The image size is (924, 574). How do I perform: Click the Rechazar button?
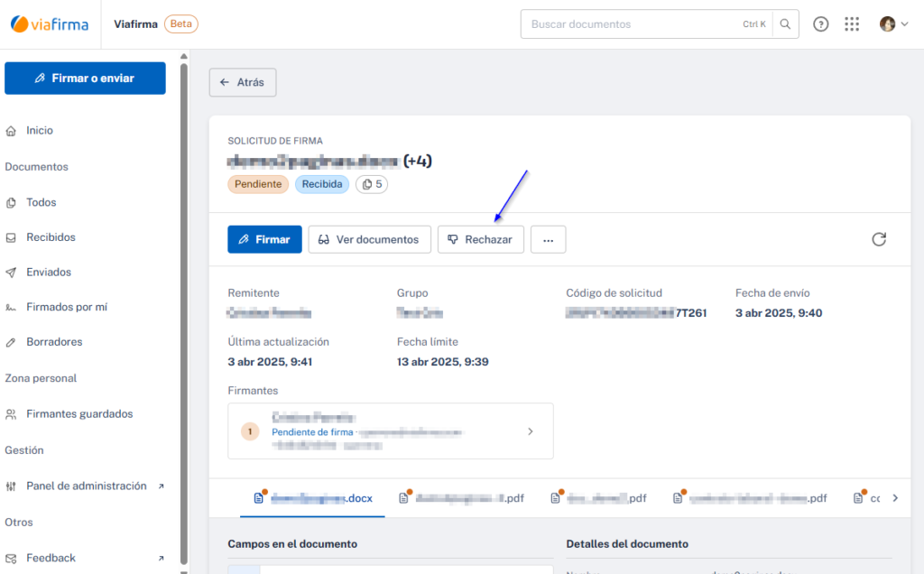coord(480,240)
